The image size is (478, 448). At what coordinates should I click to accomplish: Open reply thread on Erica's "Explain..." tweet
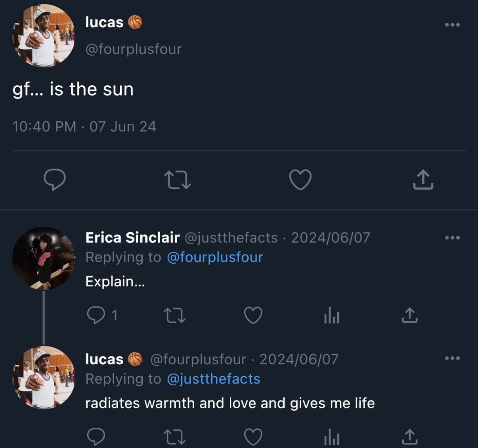tap(96, 316)
